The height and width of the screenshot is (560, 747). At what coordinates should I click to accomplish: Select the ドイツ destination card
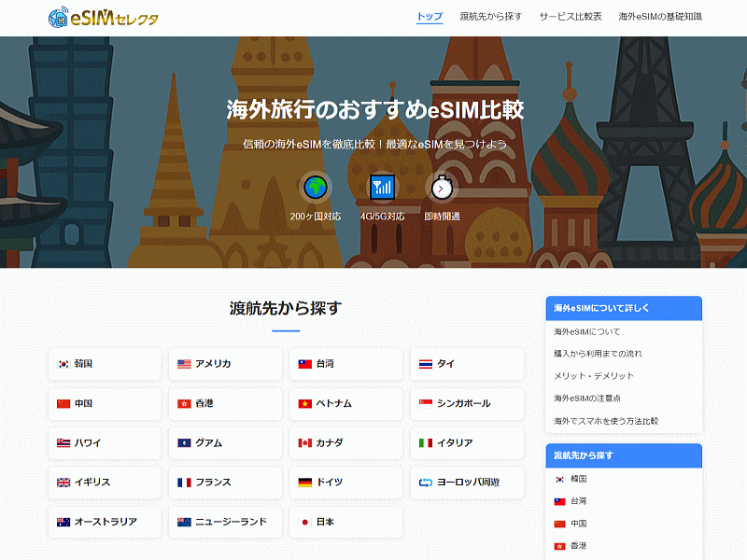pos(345,483)
